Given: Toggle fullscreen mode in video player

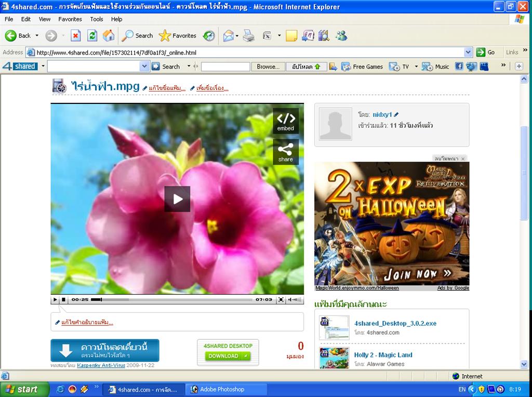Looking at the screenshot, I should [281, 300].
